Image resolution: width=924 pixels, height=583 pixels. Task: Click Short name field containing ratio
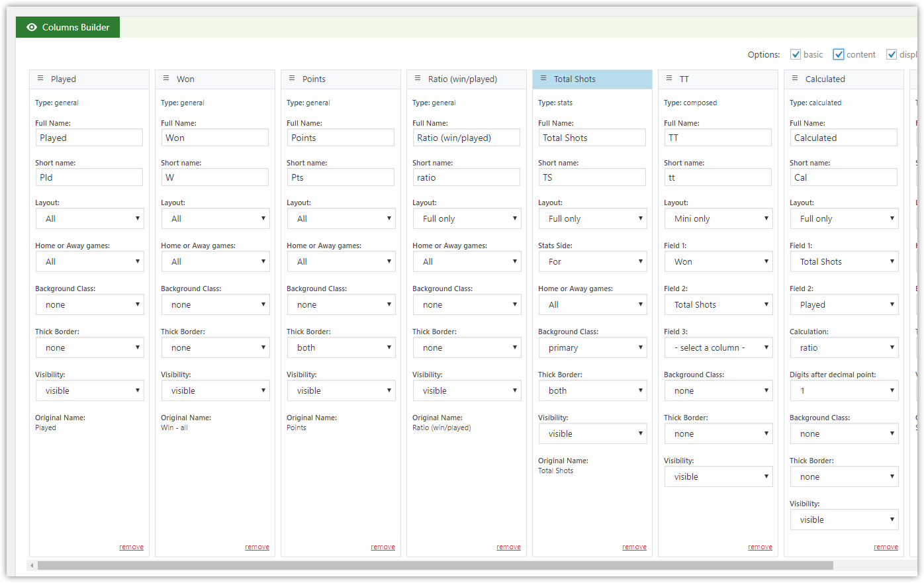tap(467, 177)
